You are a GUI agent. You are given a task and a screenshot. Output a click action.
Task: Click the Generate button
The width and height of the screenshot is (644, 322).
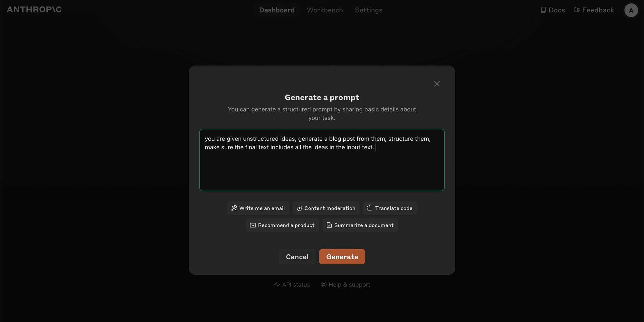tap(342, 257)
